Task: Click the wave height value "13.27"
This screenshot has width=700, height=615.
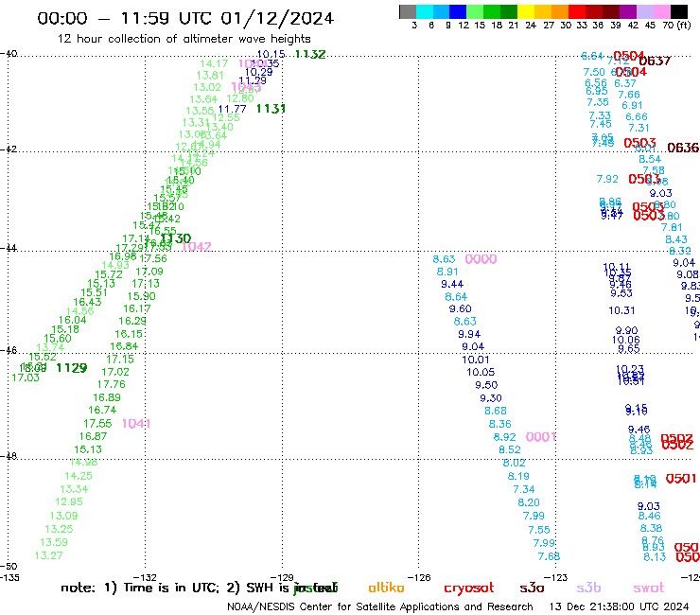Action: click(49, 555)
